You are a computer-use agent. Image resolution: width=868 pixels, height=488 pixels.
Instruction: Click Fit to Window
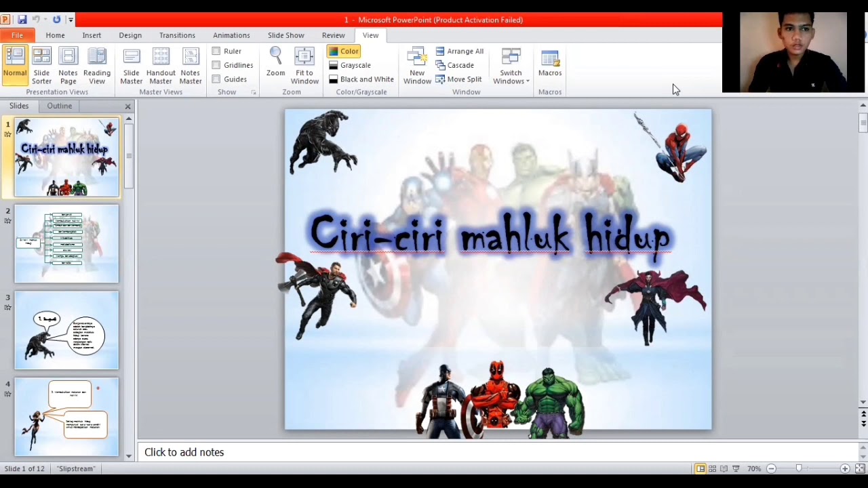point(304,66)
